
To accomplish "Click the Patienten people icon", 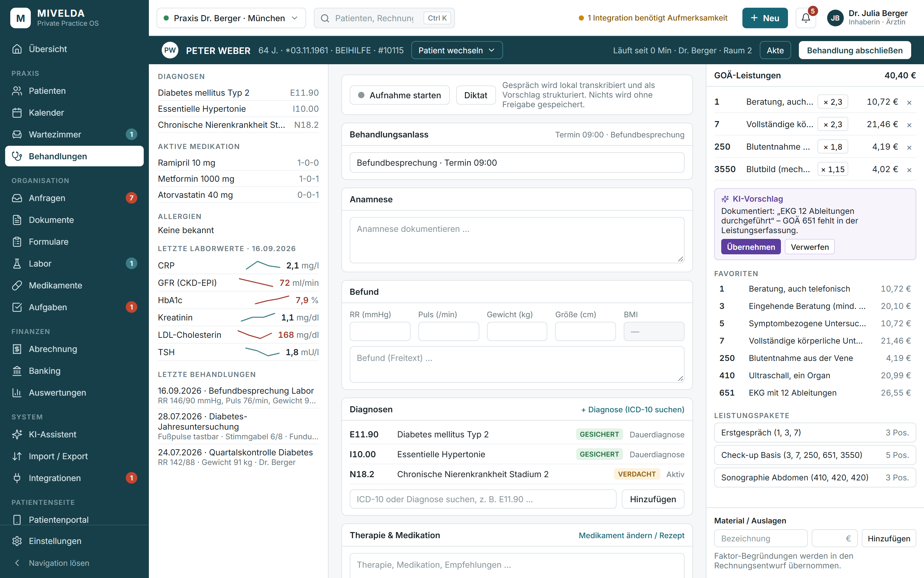I will [x=17, y=91].
